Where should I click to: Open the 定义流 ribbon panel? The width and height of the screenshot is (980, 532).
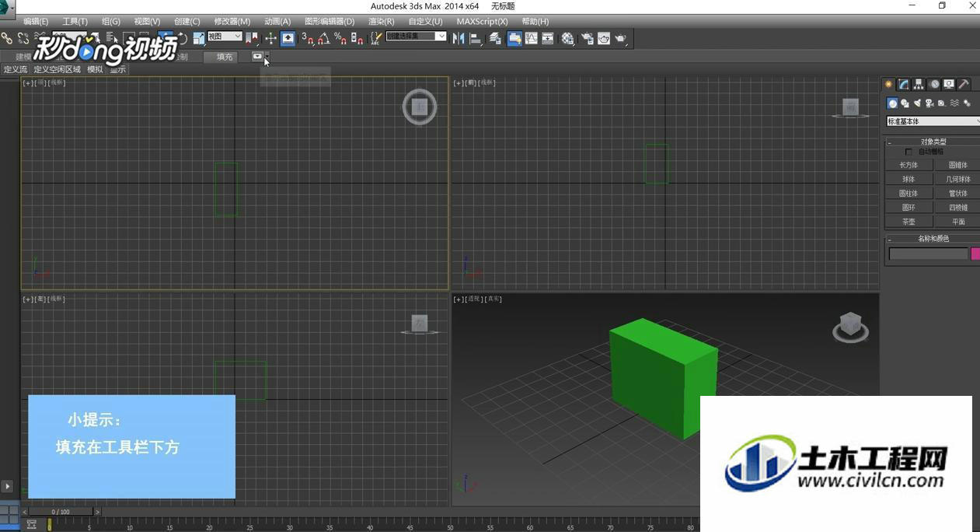pyautogui.click(x=16, y=69)
